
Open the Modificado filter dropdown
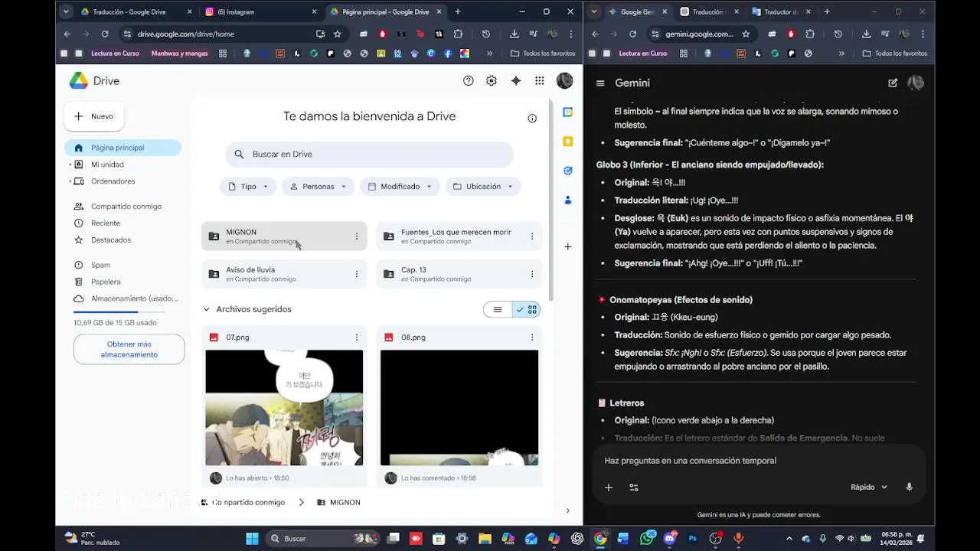[x=400, y=187]
